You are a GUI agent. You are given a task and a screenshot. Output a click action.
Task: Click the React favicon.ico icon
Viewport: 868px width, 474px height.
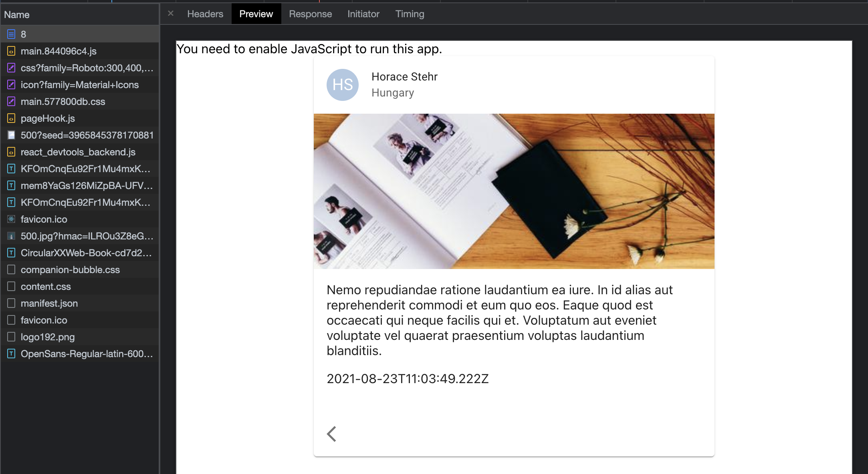coord(11,219)
